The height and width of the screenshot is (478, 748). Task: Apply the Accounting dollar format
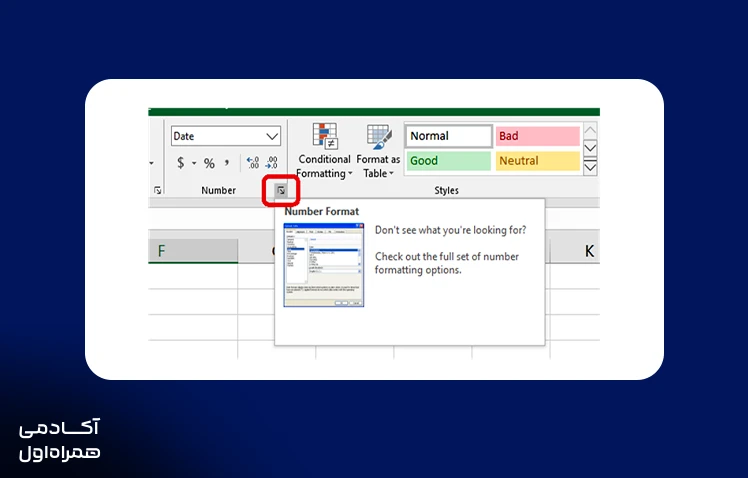[x=180, y=163]
